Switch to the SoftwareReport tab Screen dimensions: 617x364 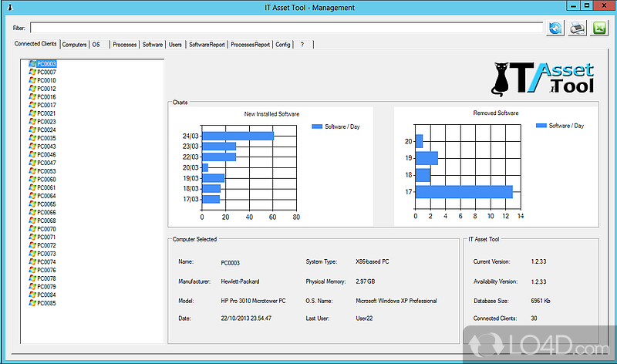pyautogui.click(x=207, y=45)
